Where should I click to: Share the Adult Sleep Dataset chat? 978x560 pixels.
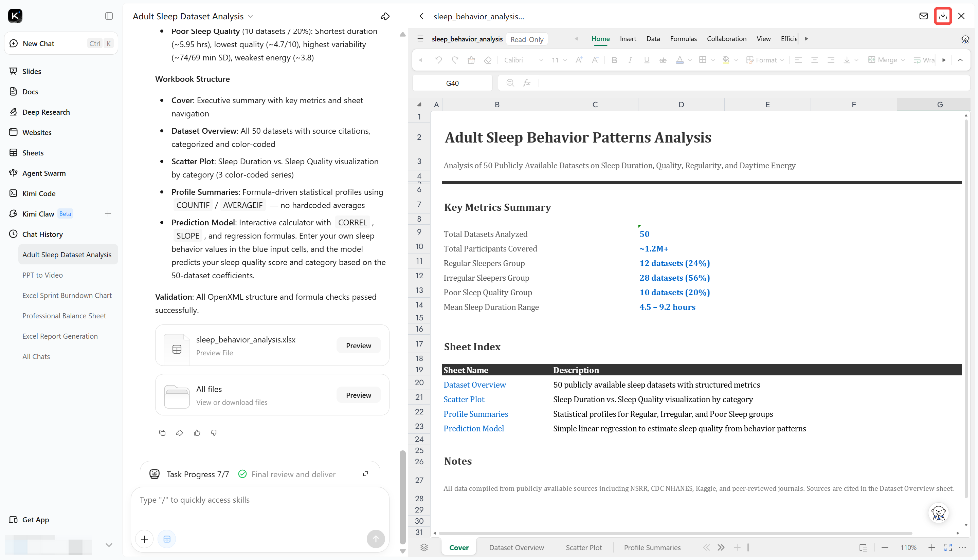385,16
